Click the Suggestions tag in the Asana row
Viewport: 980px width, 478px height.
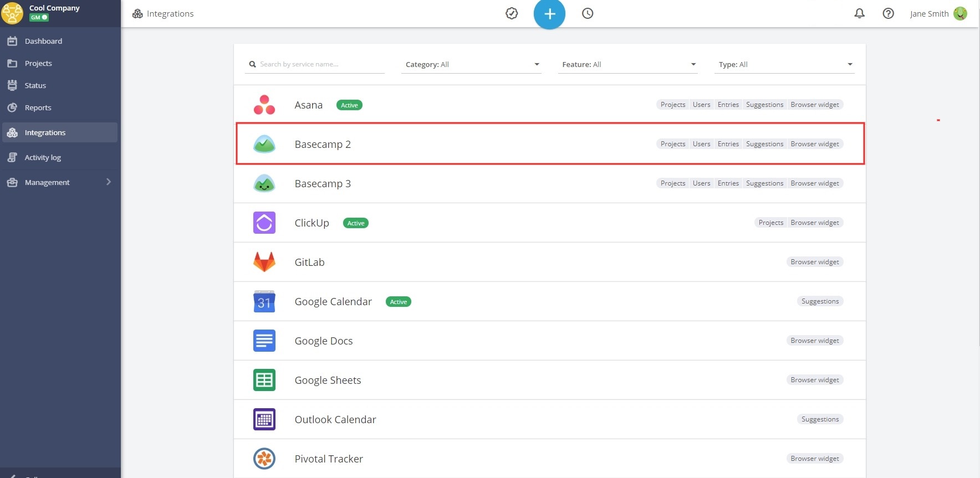point(764,105)
